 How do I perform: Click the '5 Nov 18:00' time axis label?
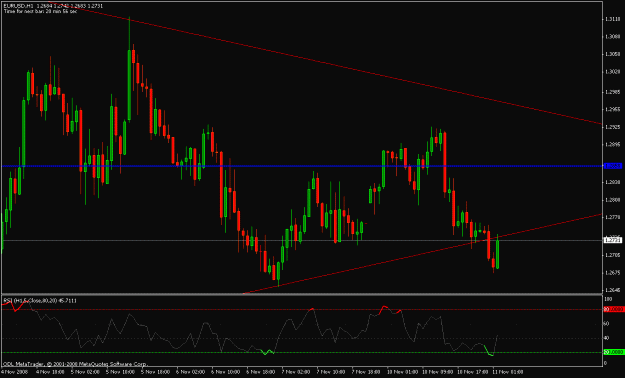[x=155, y=372]
